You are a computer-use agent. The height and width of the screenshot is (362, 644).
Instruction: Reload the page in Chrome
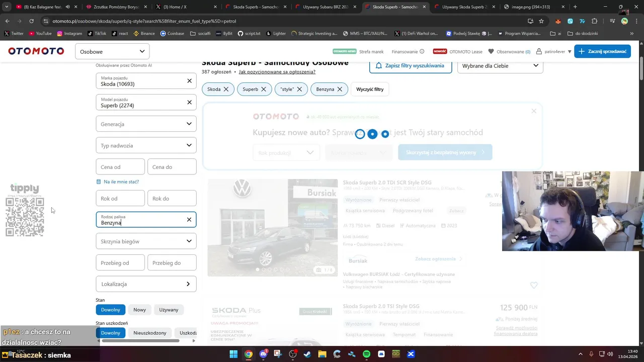click(x=31, y=21)
